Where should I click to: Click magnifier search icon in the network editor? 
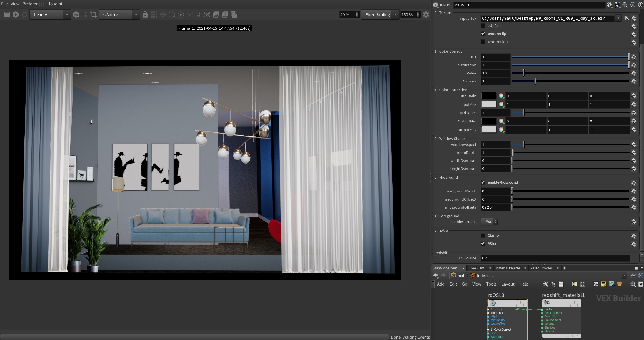633,284
